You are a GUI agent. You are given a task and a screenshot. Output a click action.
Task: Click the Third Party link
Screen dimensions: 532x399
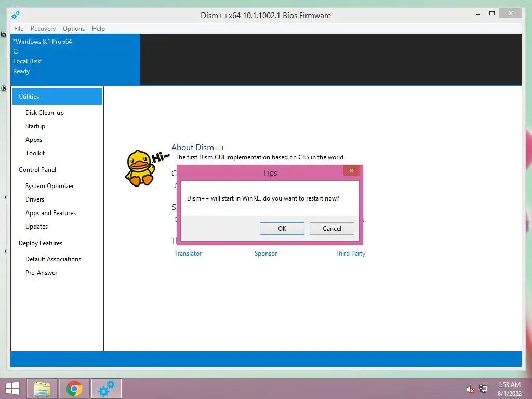pos(350,254)
